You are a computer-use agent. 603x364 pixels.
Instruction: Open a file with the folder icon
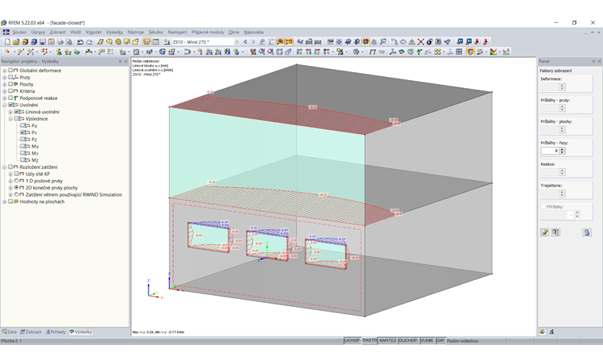16,42
